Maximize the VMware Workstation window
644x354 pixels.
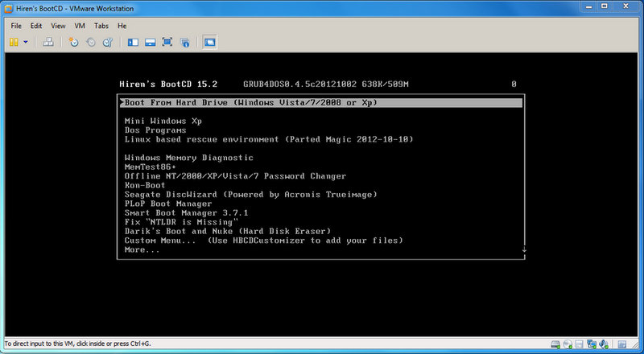(x=605, y=6)
